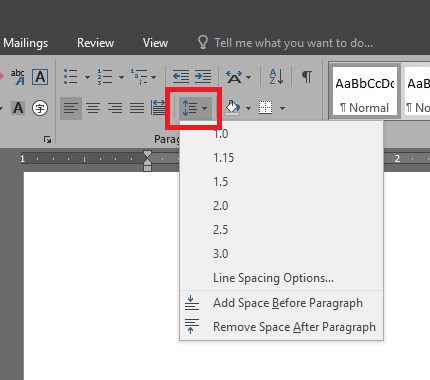Click the Character Border icon

pos(40,77)
